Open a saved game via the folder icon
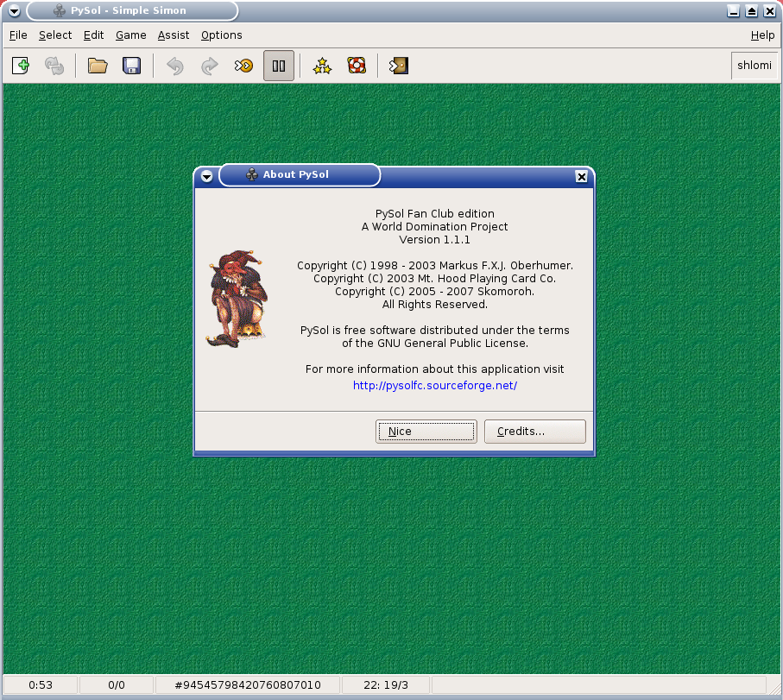 click(98, 66)
